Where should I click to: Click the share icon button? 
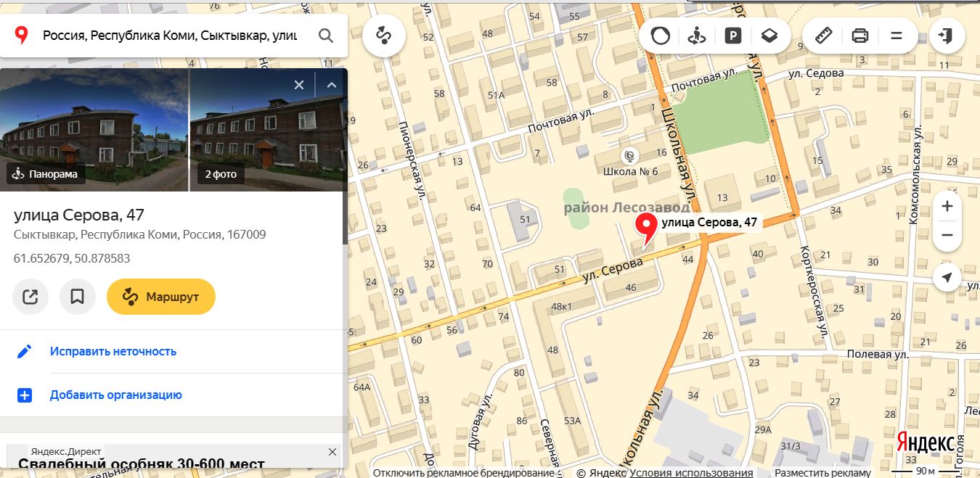[x=30, y=297]
